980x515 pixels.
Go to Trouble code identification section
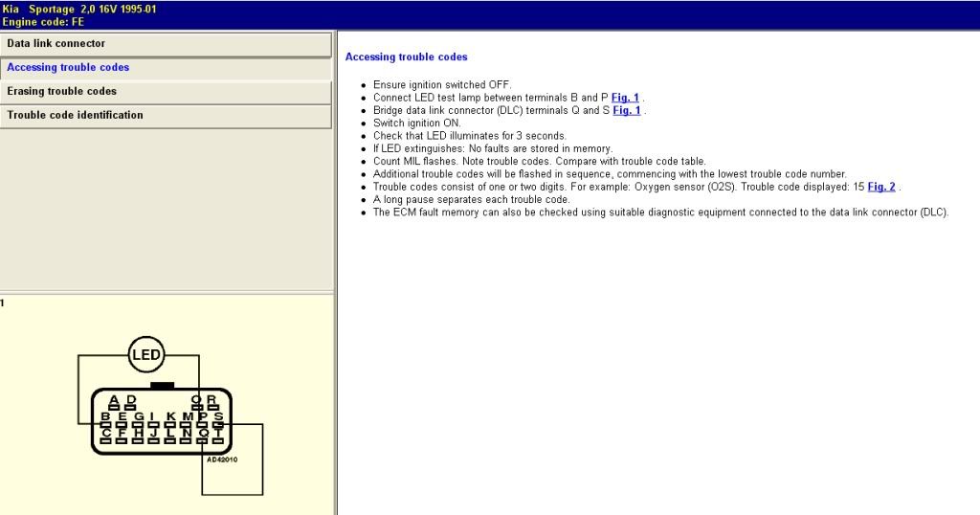[166, 116]
